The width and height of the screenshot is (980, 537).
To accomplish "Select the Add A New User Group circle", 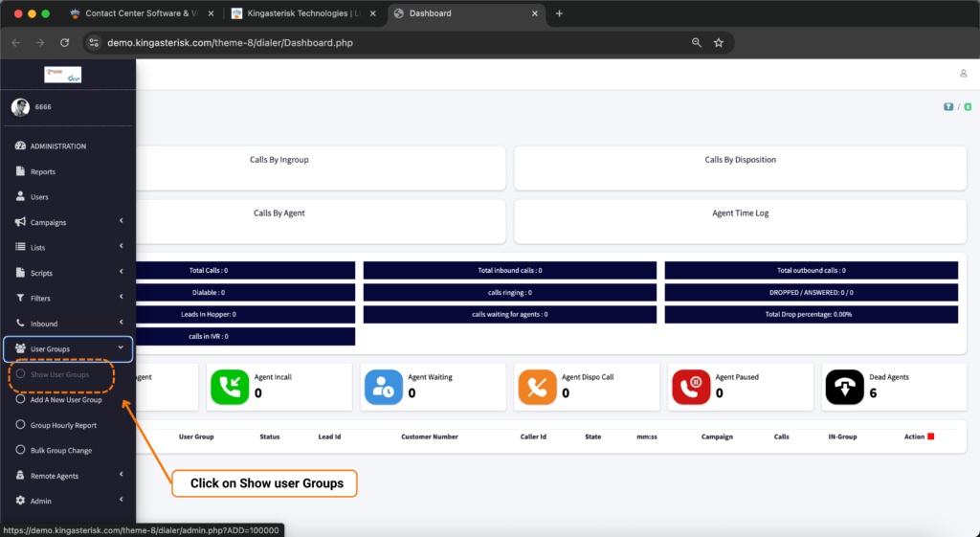I will (20, 399).
